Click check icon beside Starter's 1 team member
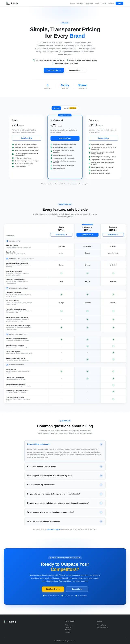Viewport: 130px width, 644px height. tap(13, 167)
